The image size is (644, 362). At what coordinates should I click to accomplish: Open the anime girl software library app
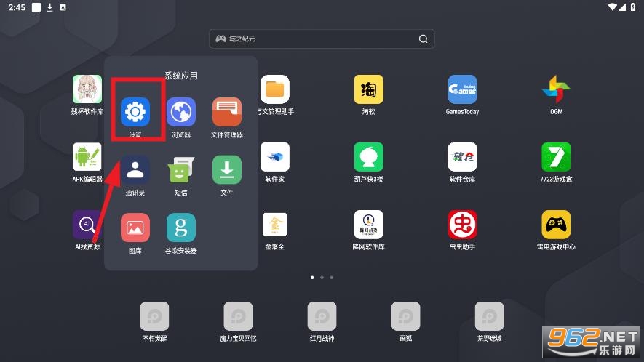pyautogui.click(x=87, y=89)
